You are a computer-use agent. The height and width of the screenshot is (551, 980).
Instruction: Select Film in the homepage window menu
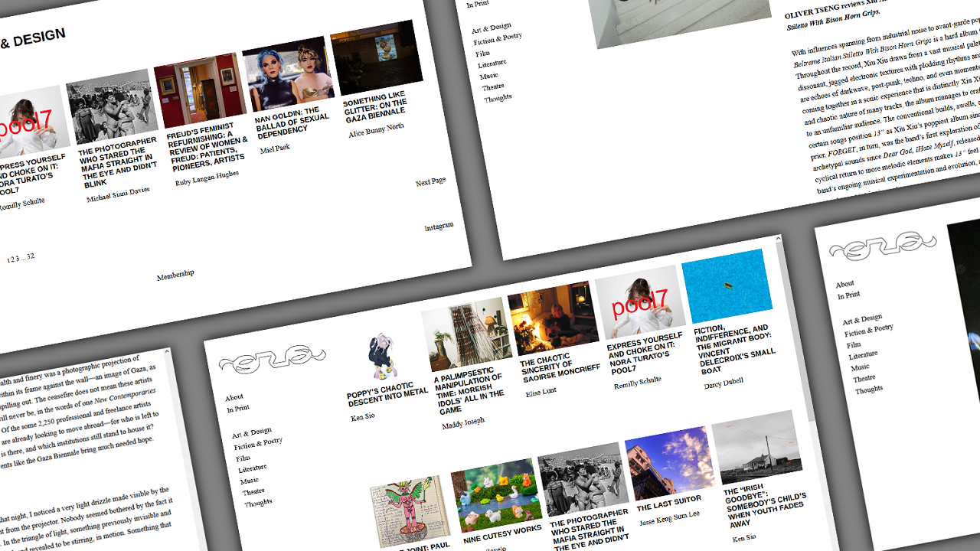tap(242, 458)
